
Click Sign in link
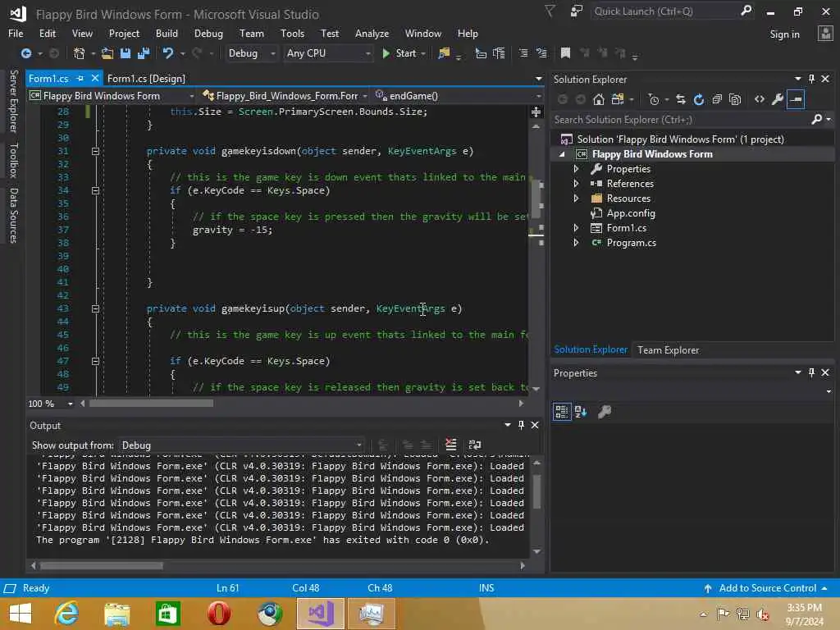(x=784, y=34)
